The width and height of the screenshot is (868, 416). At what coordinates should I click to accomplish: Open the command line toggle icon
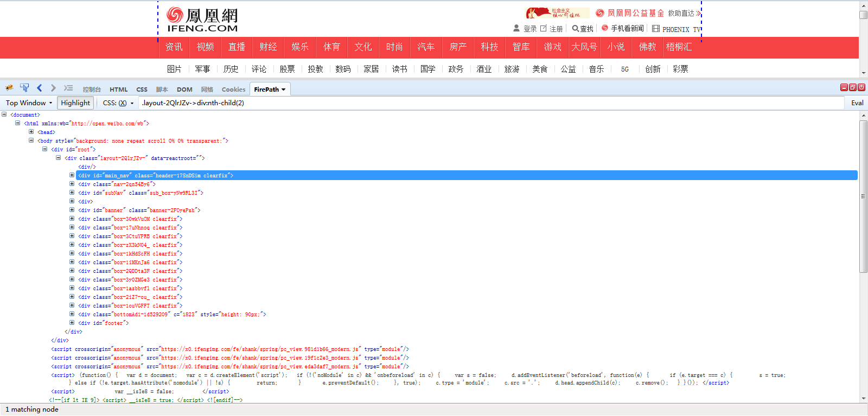click(x=68, y=88)
